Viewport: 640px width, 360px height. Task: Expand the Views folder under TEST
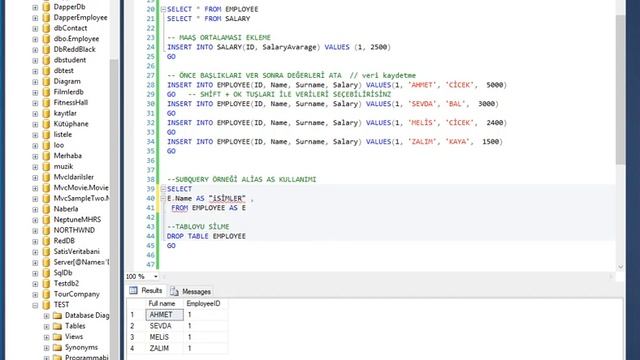point(47,337)
